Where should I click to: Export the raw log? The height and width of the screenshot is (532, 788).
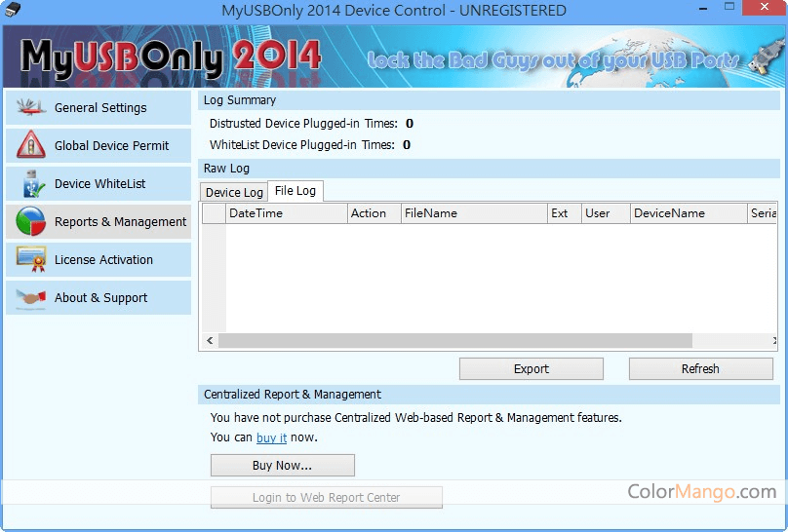(x=531, y=369)
